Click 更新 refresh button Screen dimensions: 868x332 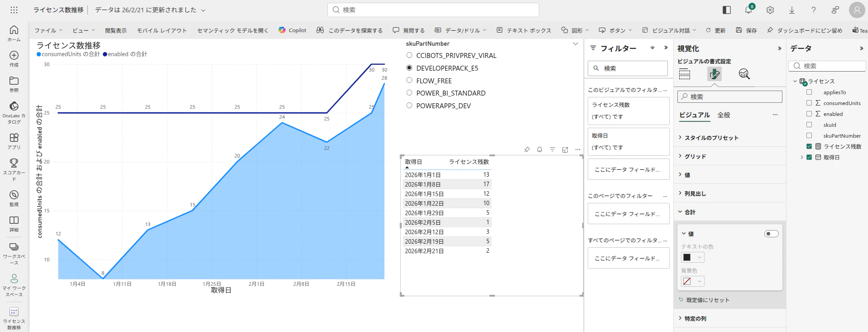[715, 30]
